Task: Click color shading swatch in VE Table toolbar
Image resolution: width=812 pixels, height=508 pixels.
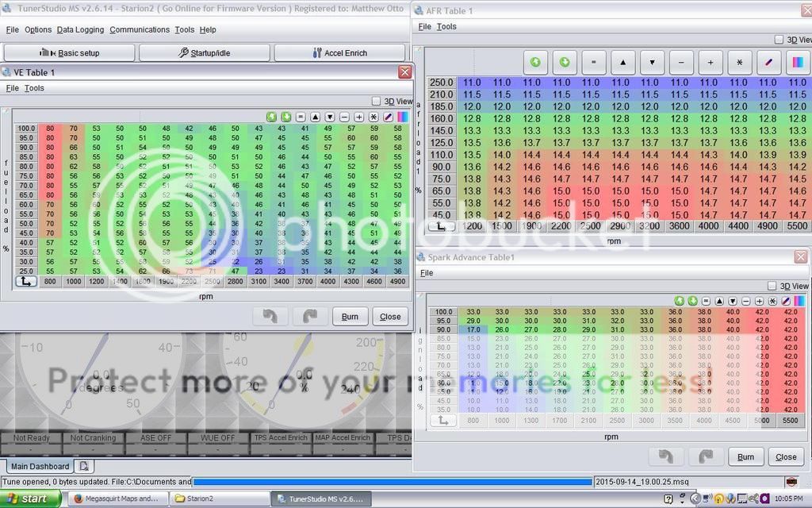Action: [x=402, y=117]
